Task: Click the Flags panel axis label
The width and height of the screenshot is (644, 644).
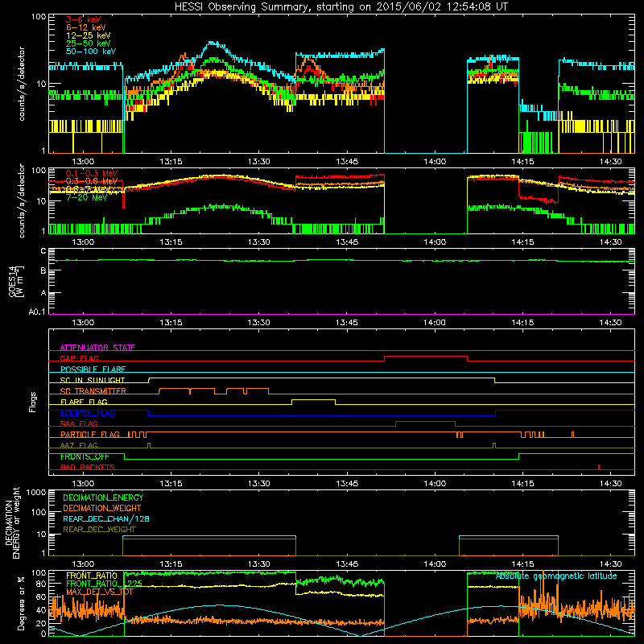Action: click(33, 402)
